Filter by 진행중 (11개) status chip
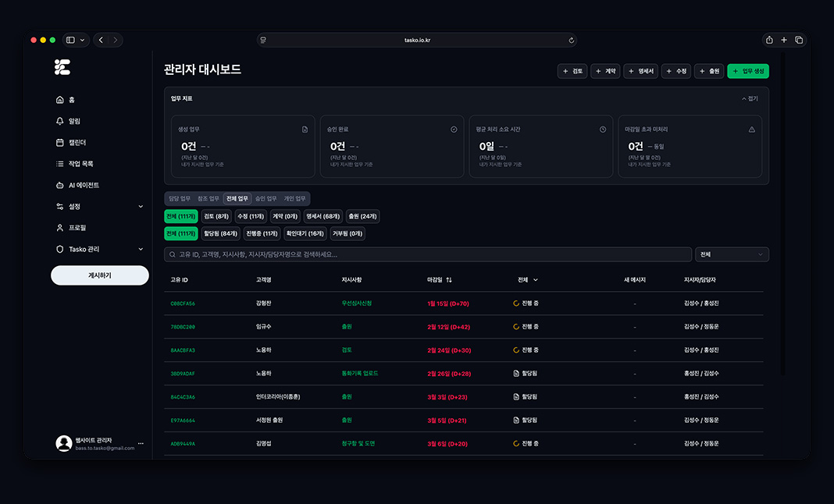 click(x=262, y=233)
